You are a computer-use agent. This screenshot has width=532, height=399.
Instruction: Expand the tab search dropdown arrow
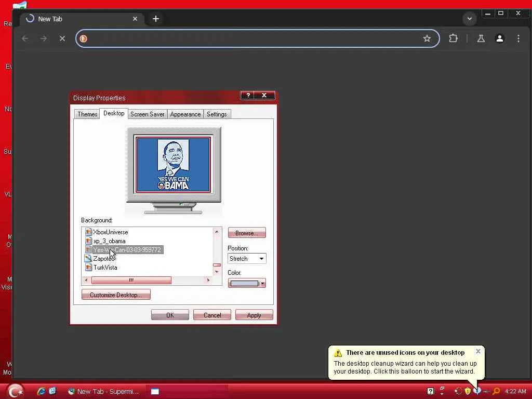coord(470,19)
